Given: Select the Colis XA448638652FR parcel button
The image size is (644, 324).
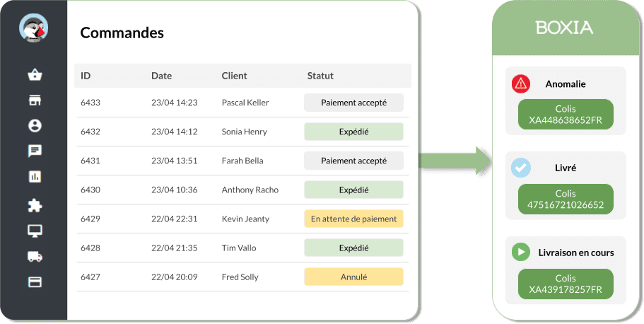Looking at the screenshot, I should point(566,115).
